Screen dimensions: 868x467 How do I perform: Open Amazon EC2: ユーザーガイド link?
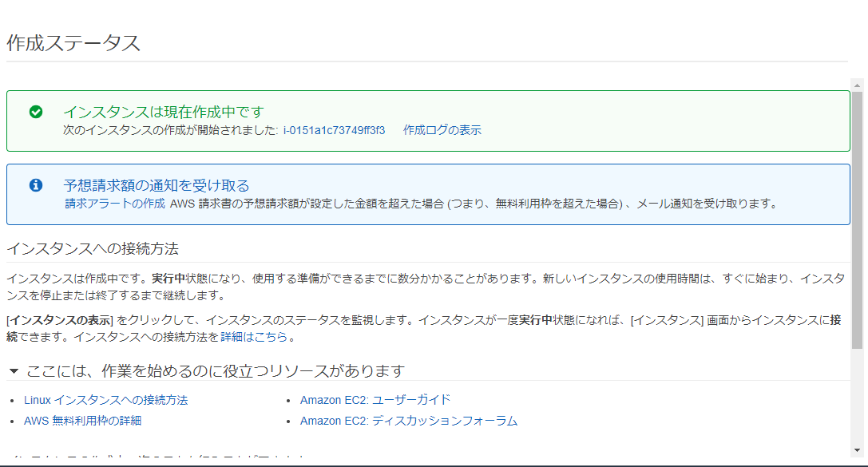(x=375, y=400)
